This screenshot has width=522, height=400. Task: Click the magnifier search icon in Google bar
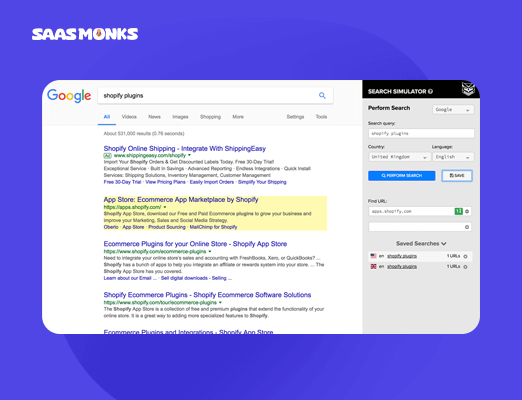coord(322,95)
